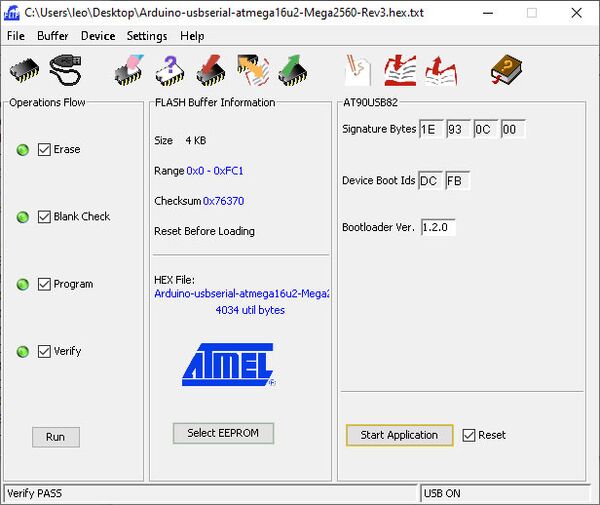
Task: Click the Bootloader Ver. field 1.2.0
Action: (438, 227)
